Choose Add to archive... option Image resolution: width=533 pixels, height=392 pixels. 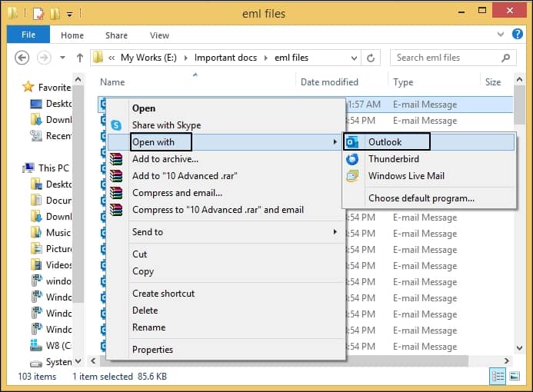tap(225, 159)
